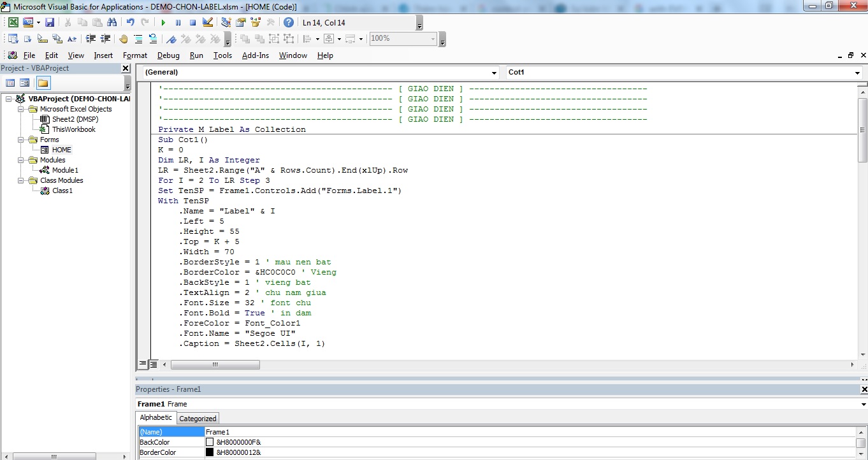Click View Object in Project Explorer
The width and height of the screenshot is (868, 460).
pos(25,83)
